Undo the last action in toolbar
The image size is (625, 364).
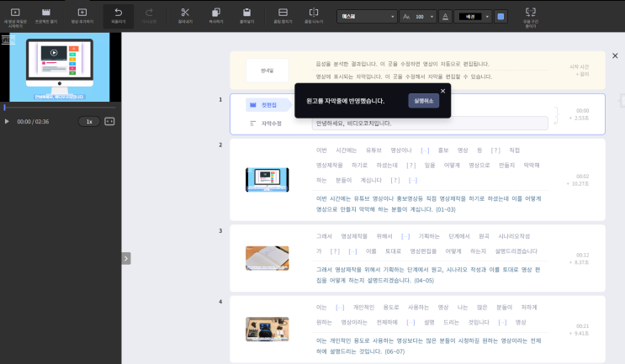point(119,16)
